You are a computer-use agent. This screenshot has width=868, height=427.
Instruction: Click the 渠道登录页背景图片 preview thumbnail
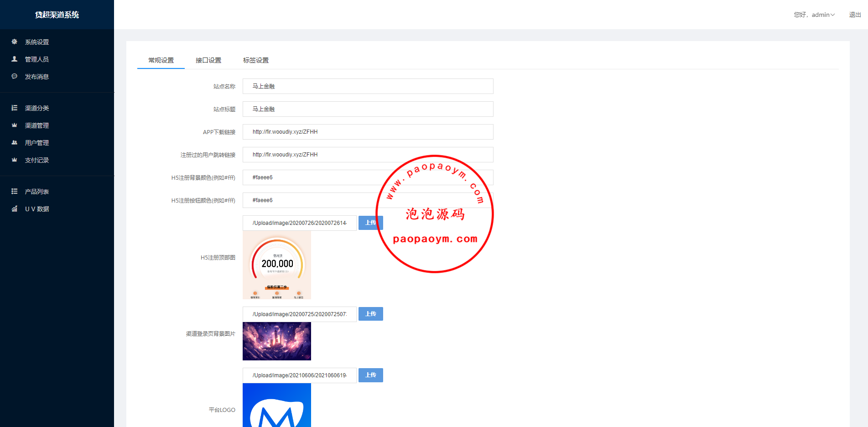277,341
